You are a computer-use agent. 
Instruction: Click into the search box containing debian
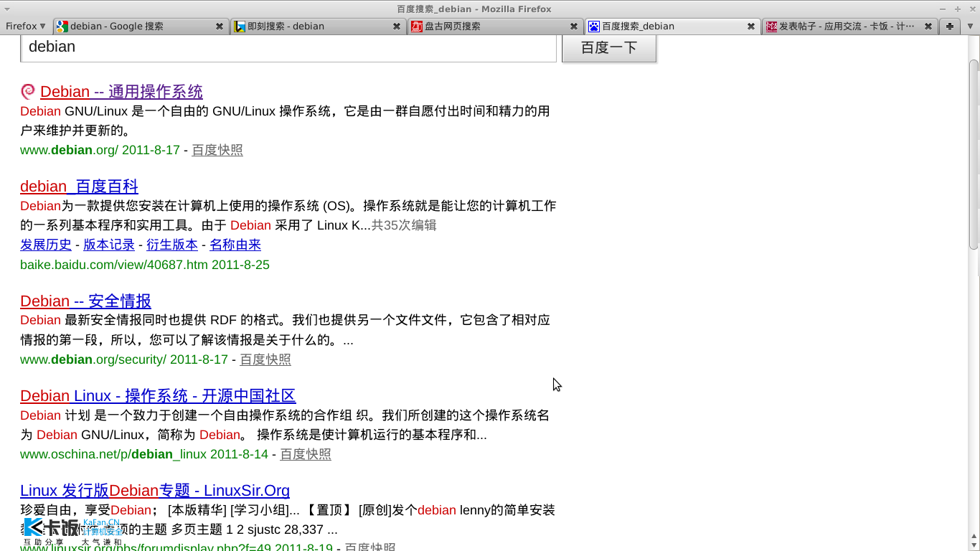coord(288,47)
